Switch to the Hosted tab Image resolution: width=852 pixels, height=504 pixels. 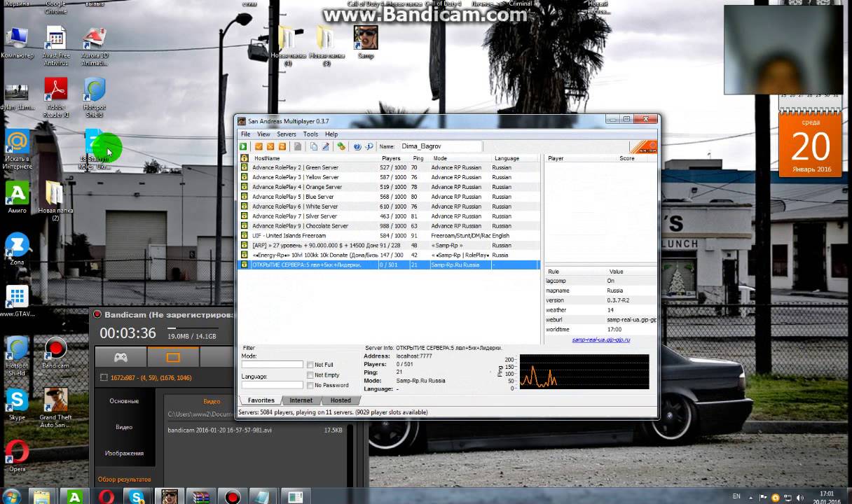click(x=341, y=400)
